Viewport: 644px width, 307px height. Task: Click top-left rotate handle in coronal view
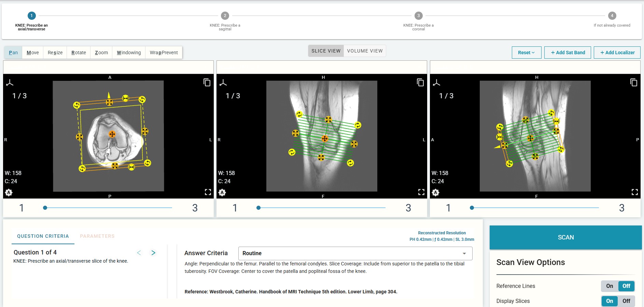pos(299,114)
